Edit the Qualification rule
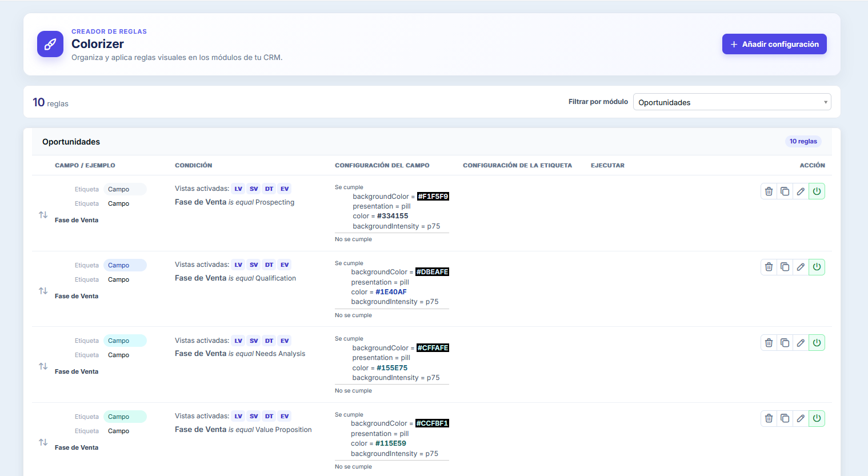This screenshot has height=476, width=868. tap(801, 267)
